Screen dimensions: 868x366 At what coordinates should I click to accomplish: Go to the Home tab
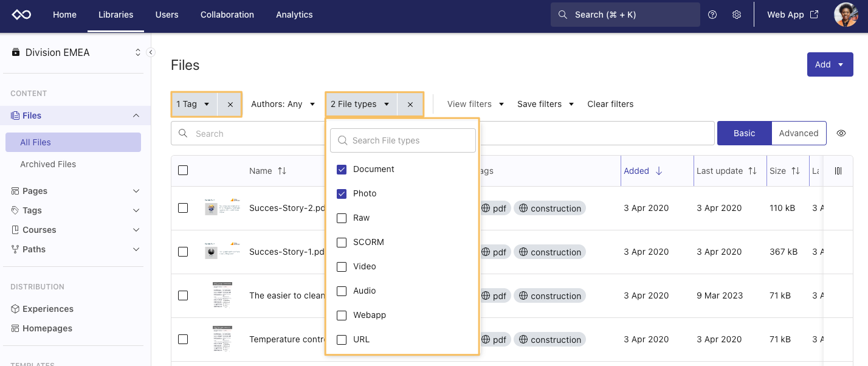[x=64, y=15]
